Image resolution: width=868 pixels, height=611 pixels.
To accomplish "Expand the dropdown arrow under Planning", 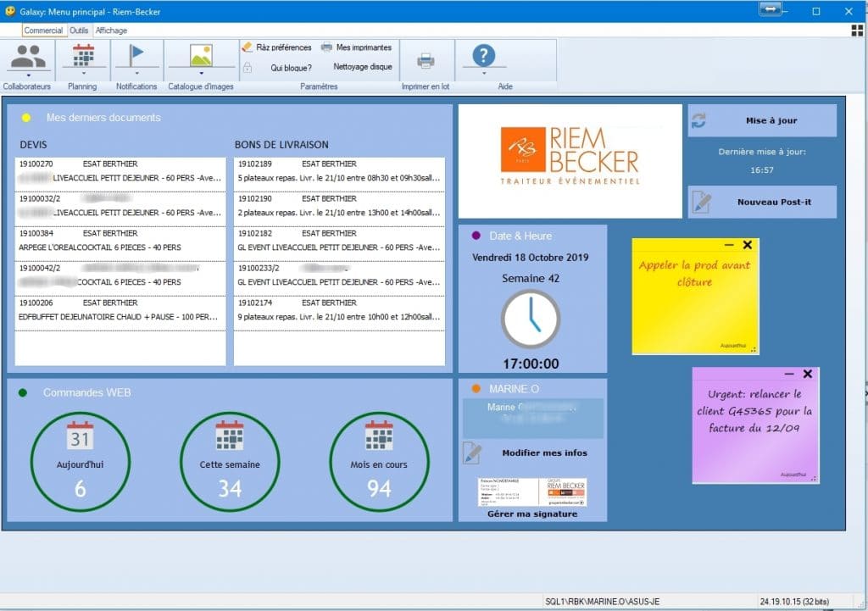I will pyautogui.click(x=83, y=74).
